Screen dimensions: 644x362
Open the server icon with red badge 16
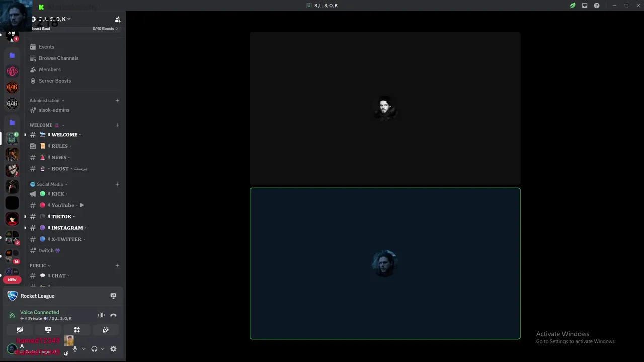12,256
